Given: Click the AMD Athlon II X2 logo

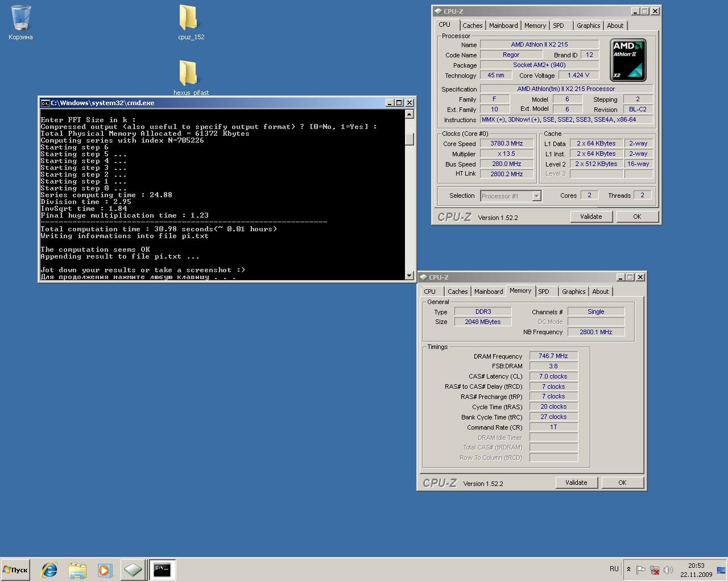Looking at the screenshot, I should pyautogui.click(x=628, y=60).
